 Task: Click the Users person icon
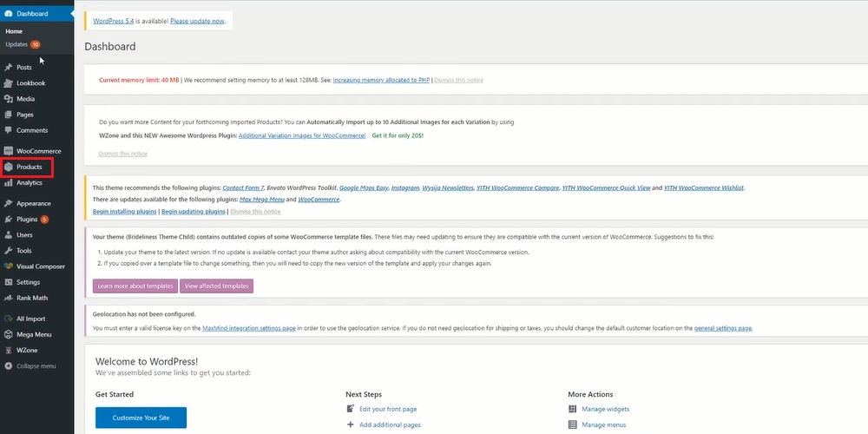[9, 234]
